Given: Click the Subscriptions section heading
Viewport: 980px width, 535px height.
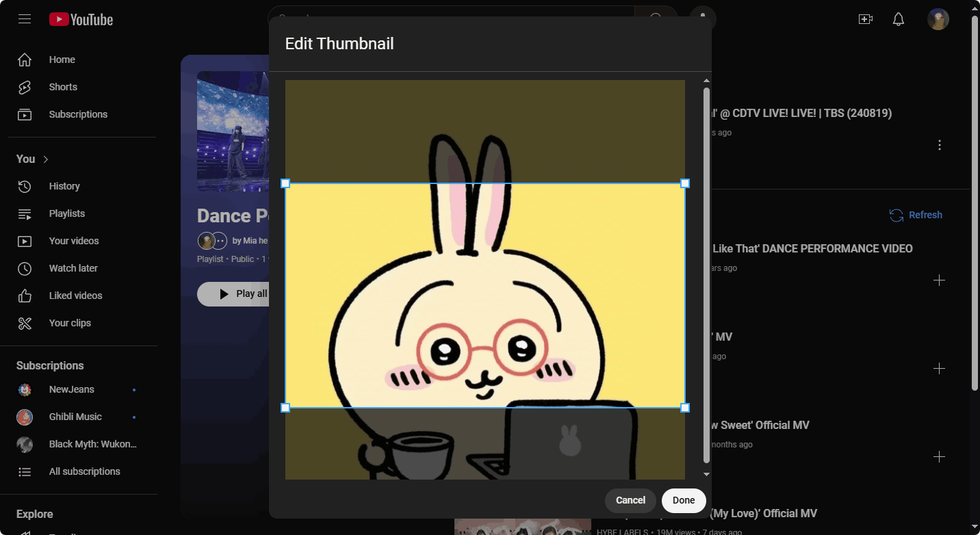Looking at the screenshot, I should click(50, 365).
